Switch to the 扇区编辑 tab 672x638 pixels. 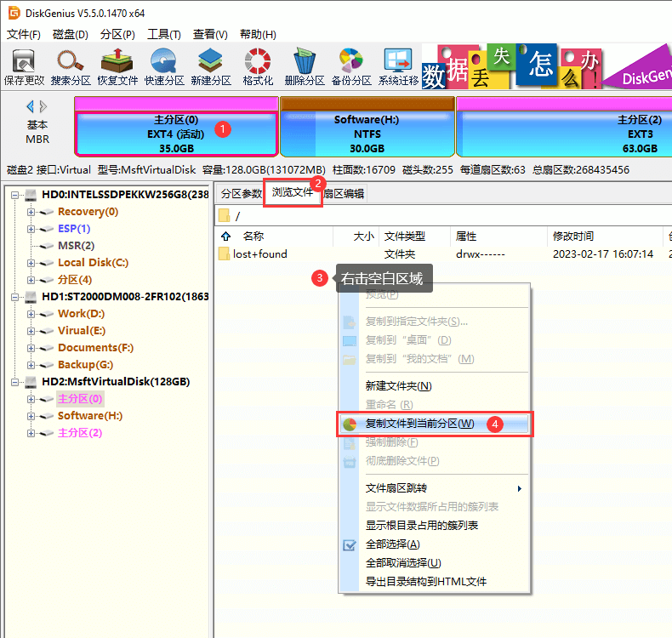pos(344,194)
